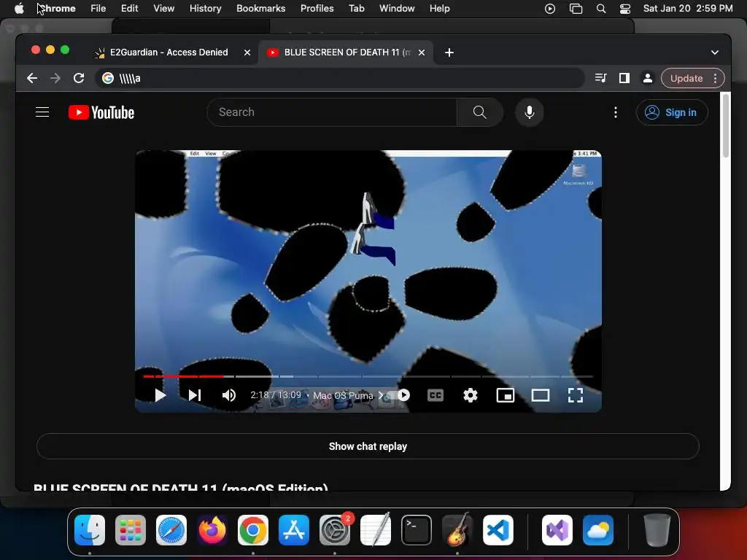Open Spotlight search in menu bar
The height and width of the screenshot is (560, 747).
click(x=601, y=9)
